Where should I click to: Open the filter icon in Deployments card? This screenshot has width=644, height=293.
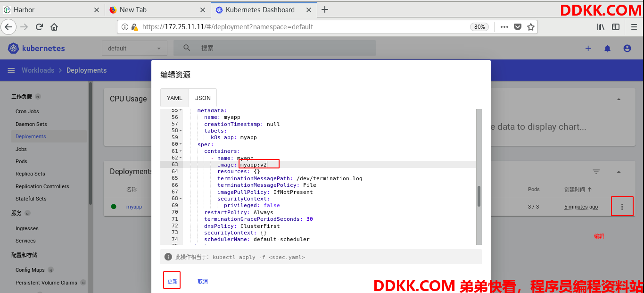596,172
